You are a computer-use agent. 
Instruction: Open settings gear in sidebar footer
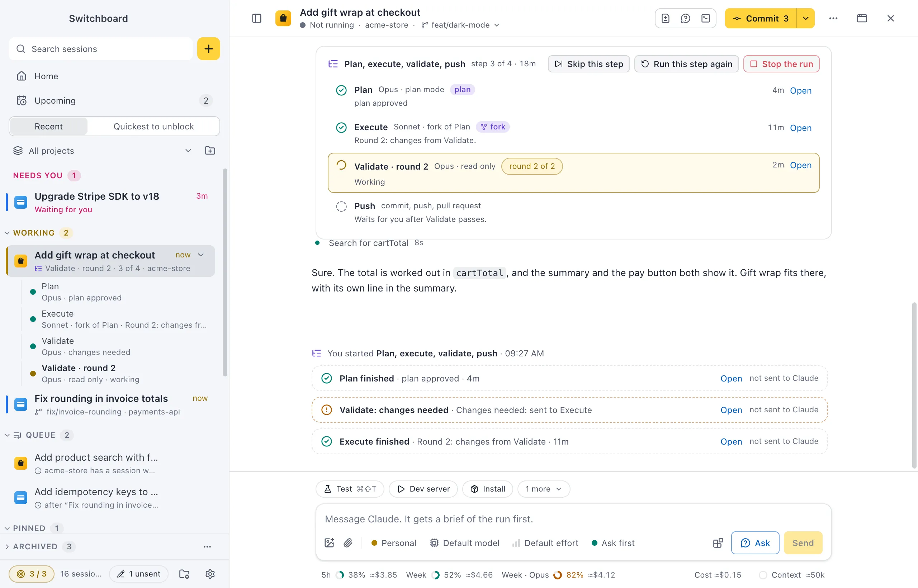coord(210,574)
